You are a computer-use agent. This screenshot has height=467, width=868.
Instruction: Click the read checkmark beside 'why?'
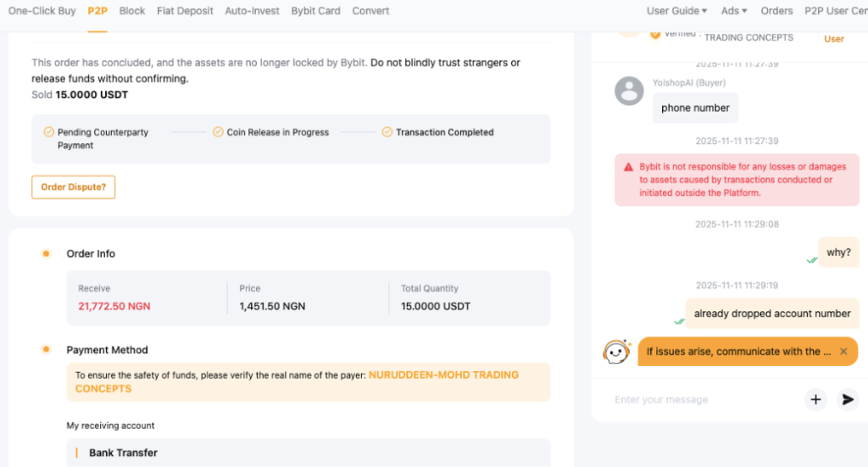tap(811, 260)
